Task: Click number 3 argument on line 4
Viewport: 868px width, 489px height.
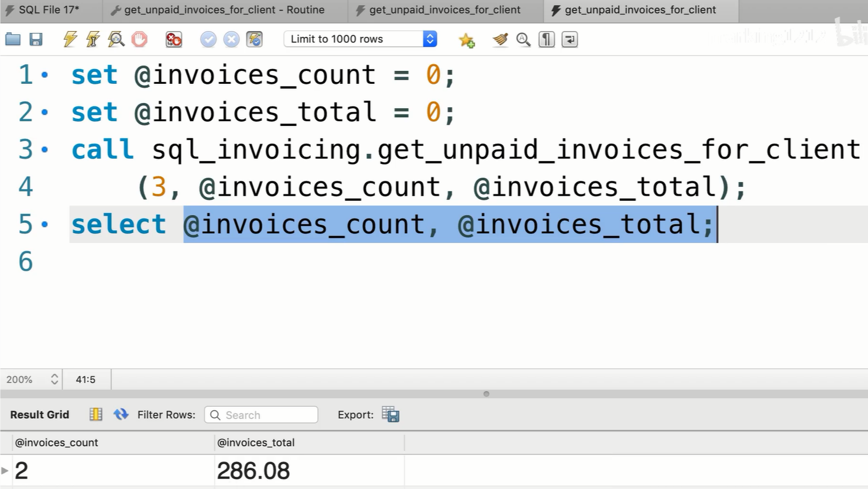Action: [x=159, y=187]
